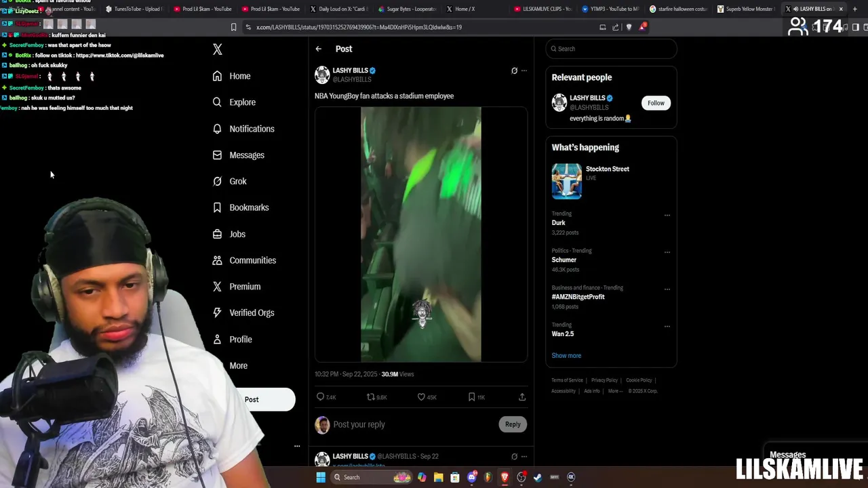
Task: Open the Cookie Policy link
Action: (639, 380)
